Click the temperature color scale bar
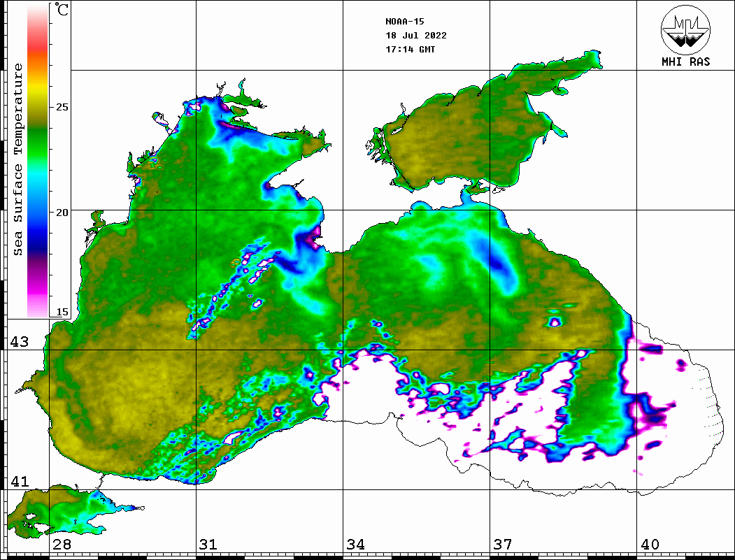This screenshot has width=735, height=560. 38,161
